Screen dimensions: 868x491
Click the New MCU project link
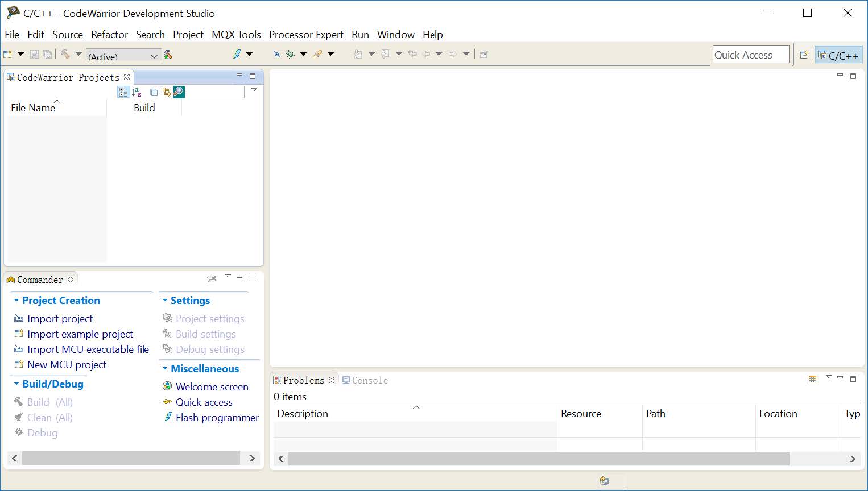67,365
